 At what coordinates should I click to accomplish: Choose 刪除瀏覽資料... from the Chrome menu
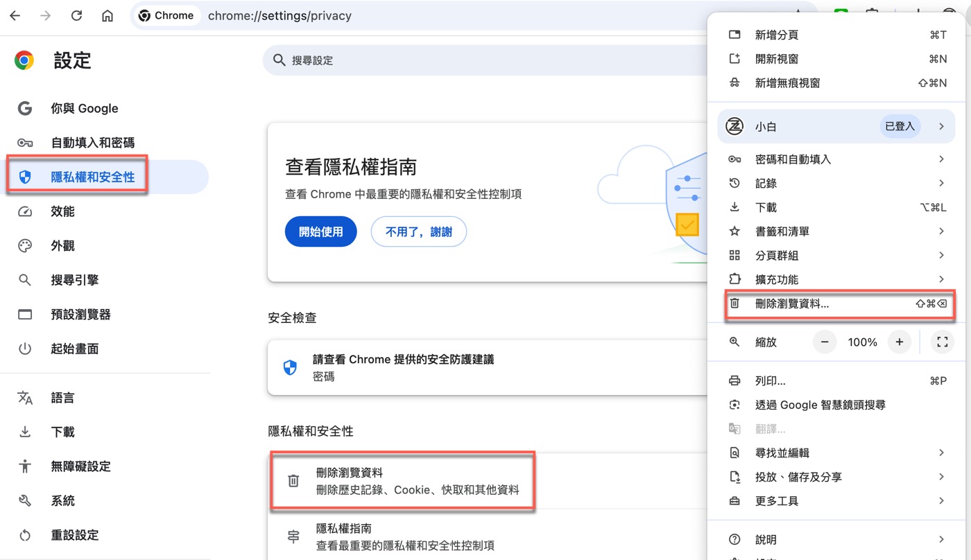pyautogui.click(x=837, y=304)
